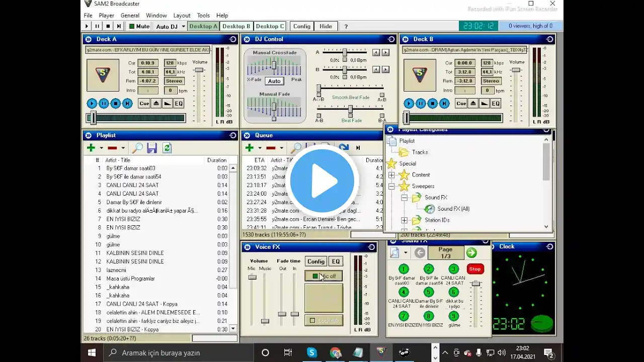
Task: Toggle Auto crossfade mode in DJ Control
Action: (274, 81)
